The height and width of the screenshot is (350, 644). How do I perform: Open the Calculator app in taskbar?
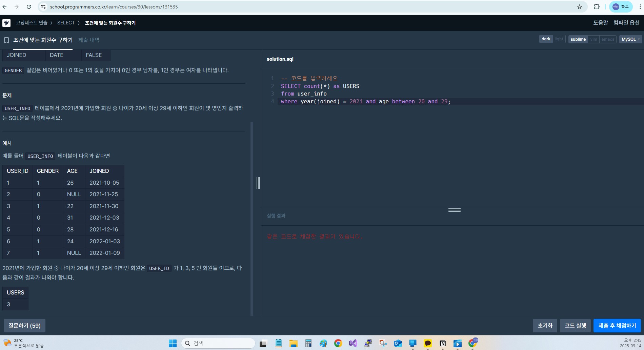tap(308, 343)
